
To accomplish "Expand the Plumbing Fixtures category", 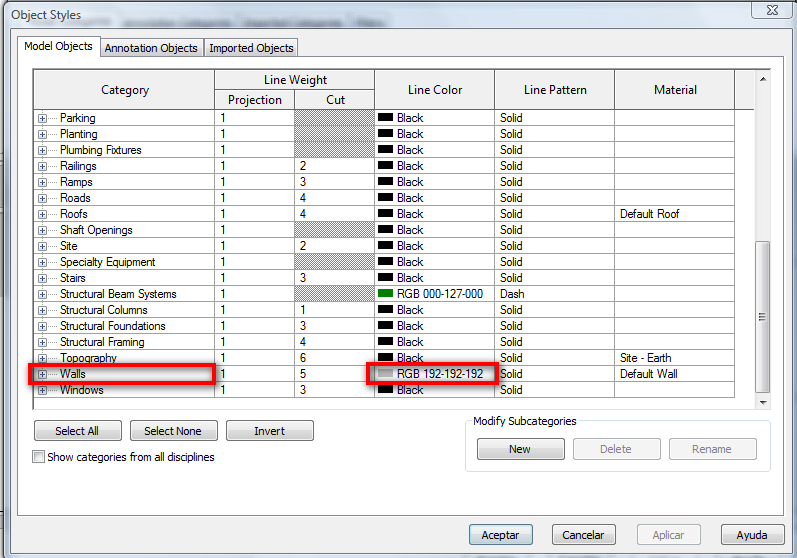I will pyautogui.click(x=42, y=150).
